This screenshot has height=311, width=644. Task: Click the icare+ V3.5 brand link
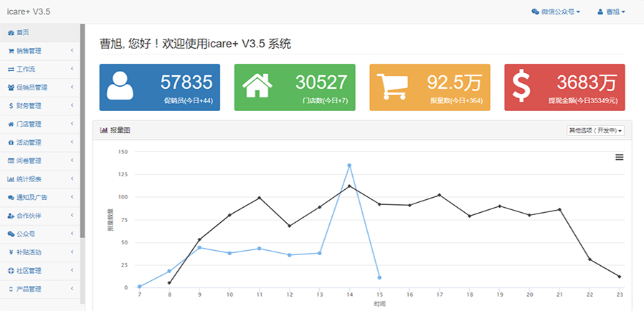[x=29, y=12]
